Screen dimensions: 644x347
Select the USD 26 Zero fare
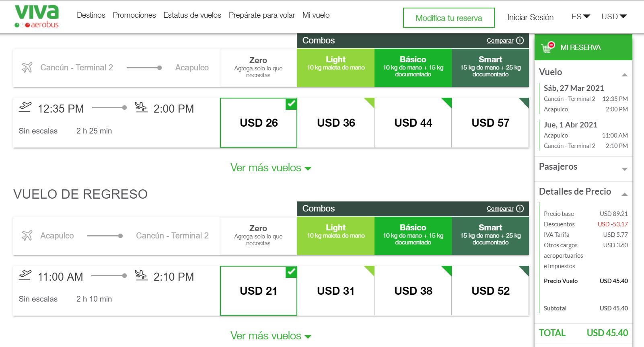click(258, 123)
